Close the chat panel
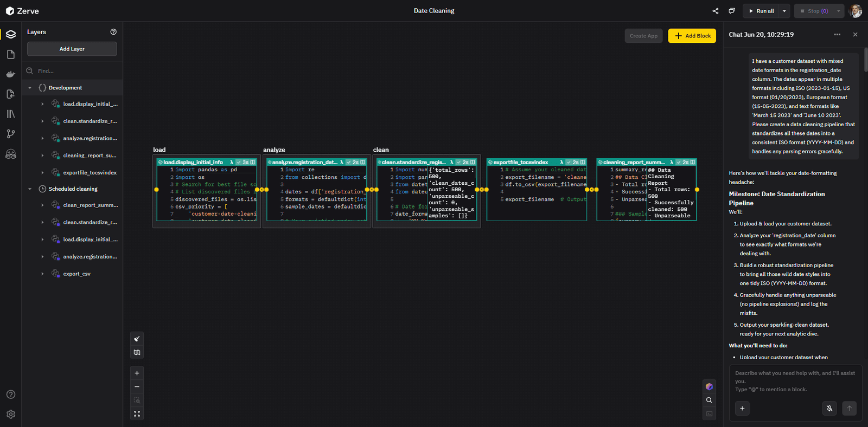This screenshot has height=427, width=868. (x=856, y=35)
